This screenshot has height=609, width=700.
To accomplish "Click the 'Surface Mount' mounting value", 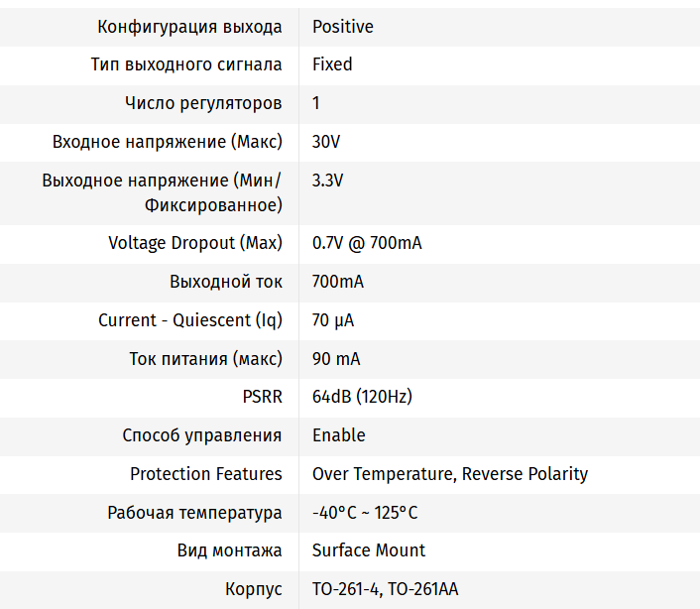I will pos(369,550).
